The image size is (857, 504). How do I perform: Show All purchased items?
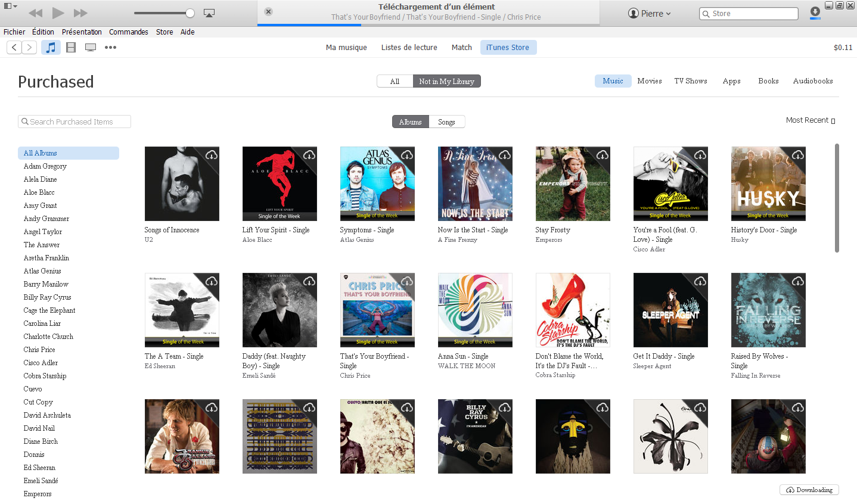tap(395, 81)
